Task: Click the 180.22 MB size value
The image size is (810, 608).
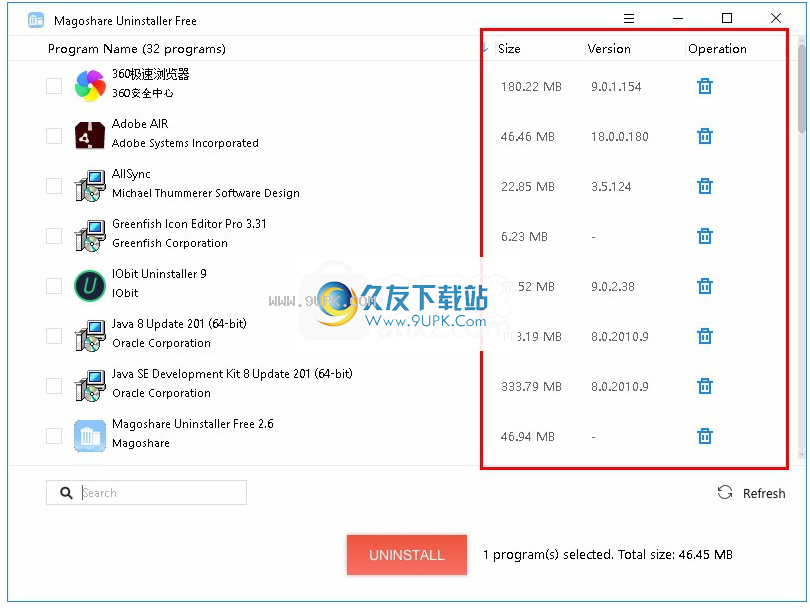Action: [x=531, y=86]
